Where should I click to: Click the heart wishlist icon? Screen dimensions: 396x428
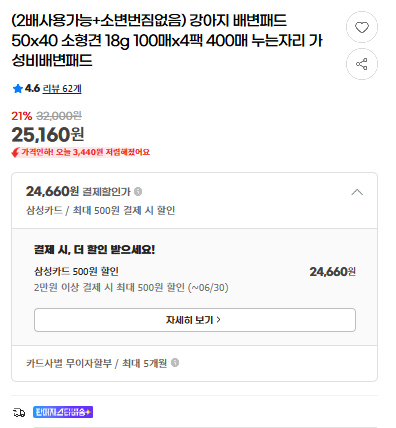tap(362, 27)
